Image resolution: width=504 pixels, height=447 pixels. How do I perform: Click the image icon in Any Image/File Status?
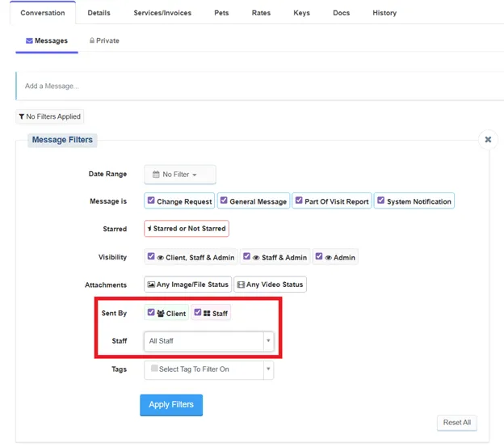[x=151, y=285]
